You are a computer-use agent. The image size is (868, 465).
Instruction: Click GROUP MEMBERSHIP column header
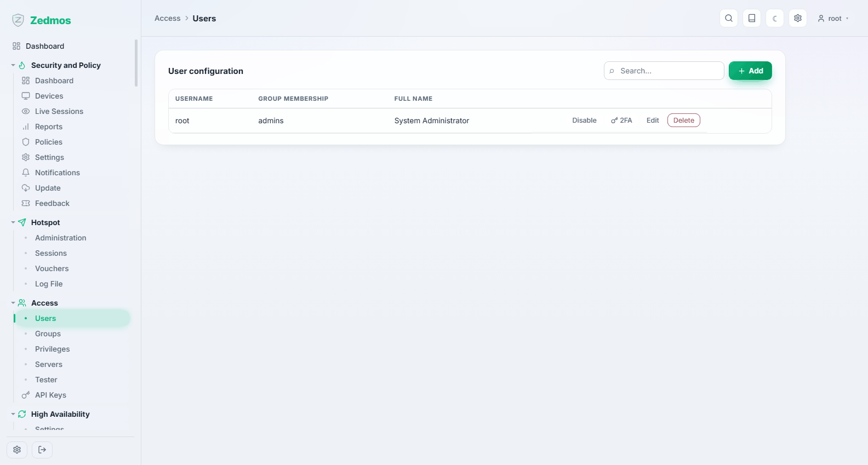tap(293, 99)
